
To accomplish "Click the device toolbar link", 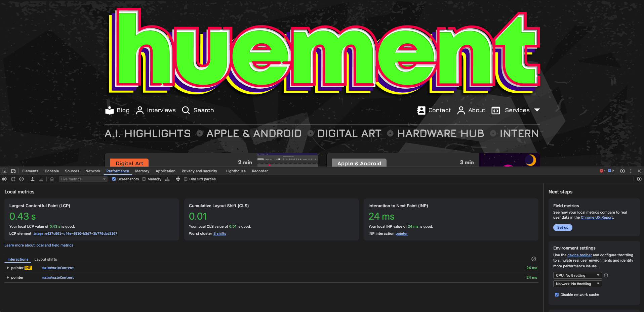I will [579, 255].
